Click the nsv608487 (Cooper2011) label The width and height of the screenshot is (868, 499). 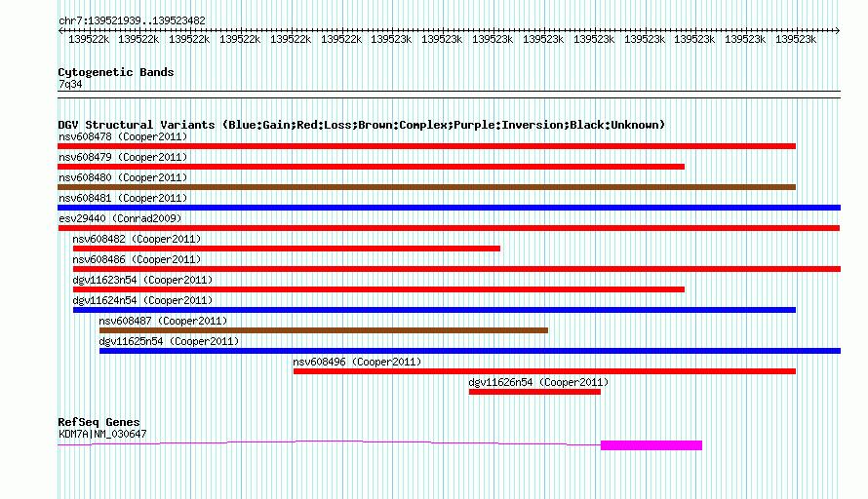click(x=163, y=321)
